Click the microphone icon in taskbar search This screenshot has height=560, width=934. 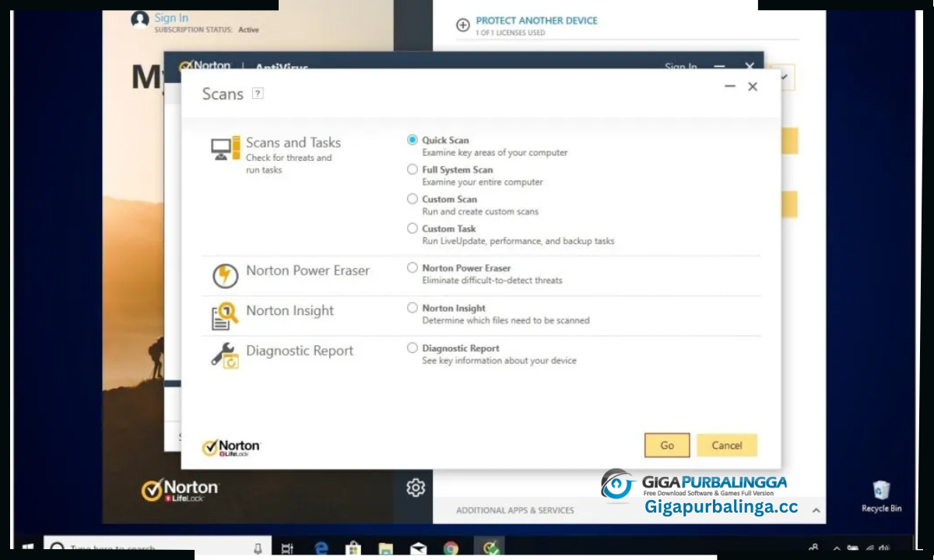(258, 548)
